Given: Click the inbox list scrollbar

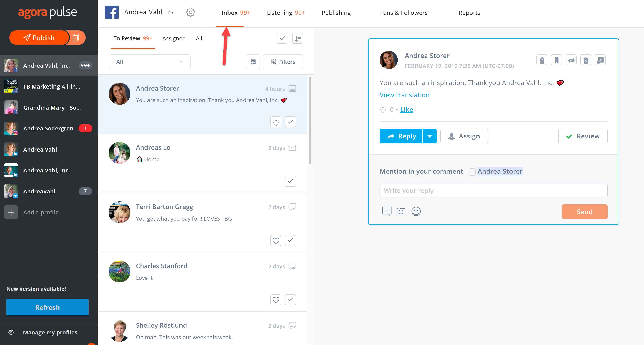Looking at the screenshot, I should tap(310, 121).
